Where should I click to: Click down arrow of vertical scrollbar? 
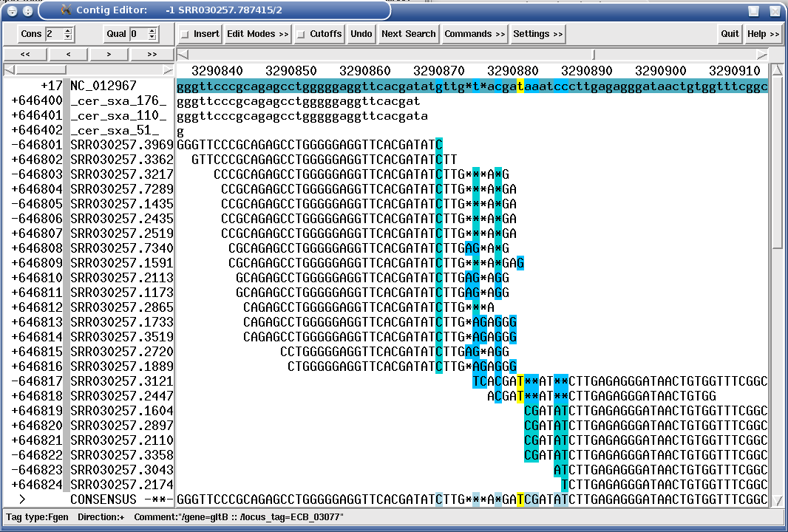click(x=777, y=499)
